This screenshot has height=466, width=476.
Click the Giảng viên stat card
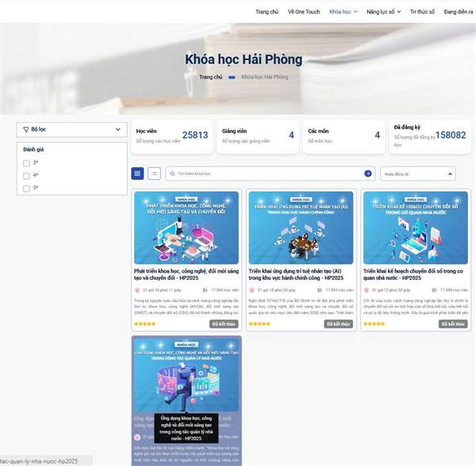[x=258, y=137]
